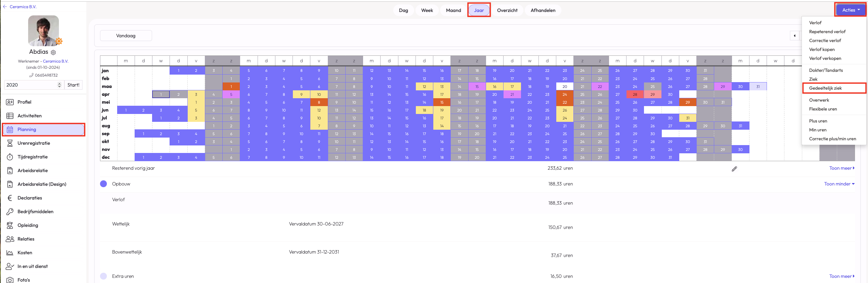The height and width of the screenshot is (283, 868).
Task: Expand Toon meer for Extra uren
Action: (x=842, y=276)
